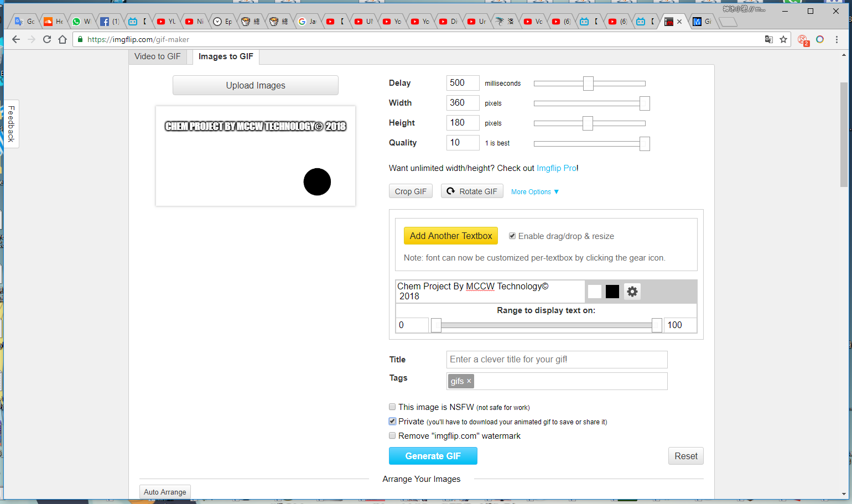Focus the range start field showing 0
The image size is (852, 504).
(x=412, y=325)
